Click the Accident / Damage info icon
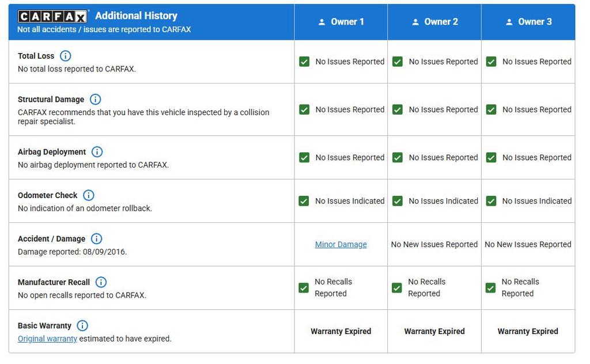 pos(97,238)
